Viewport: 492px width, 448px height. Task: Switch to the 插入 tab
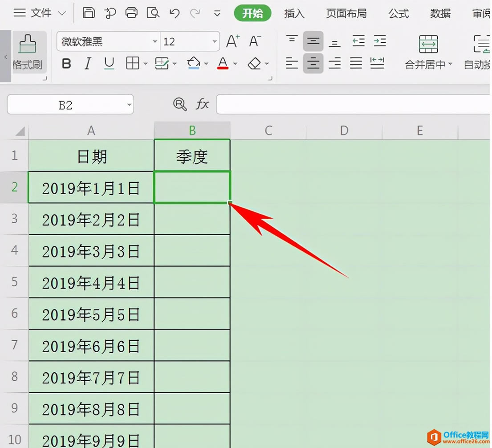pos(294,13)
